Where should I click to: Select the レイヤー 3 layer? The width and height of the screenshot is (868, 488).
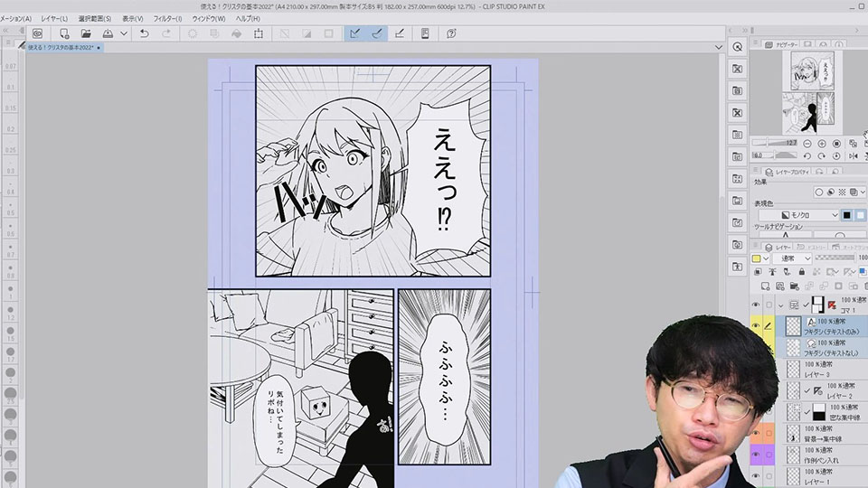pos(822,370)
